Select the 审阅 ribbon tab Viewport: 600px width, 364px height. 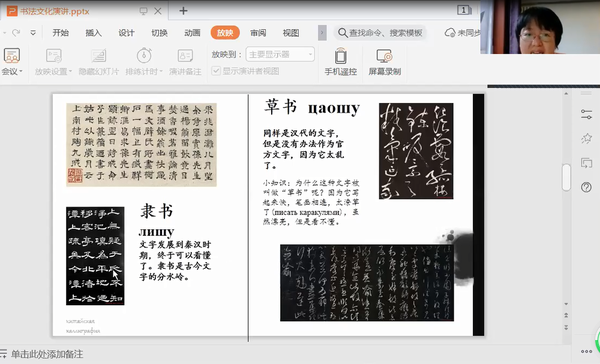[x=258, y=33]
